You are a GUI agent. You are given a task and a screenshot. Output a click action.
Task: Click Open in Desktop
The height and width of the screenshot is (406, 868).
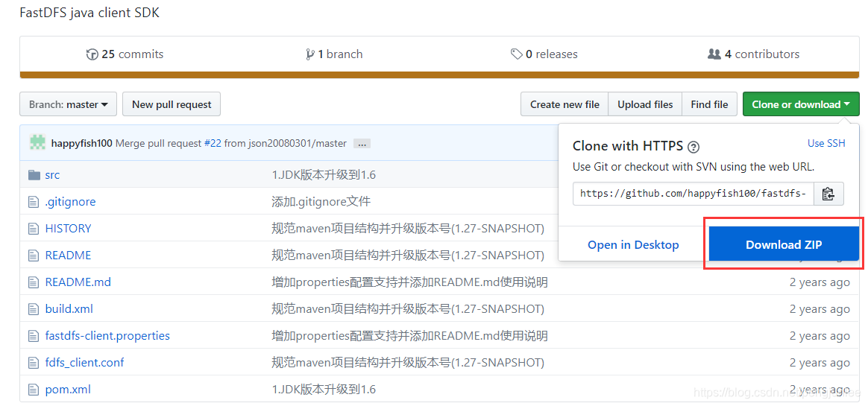(633, 244)
